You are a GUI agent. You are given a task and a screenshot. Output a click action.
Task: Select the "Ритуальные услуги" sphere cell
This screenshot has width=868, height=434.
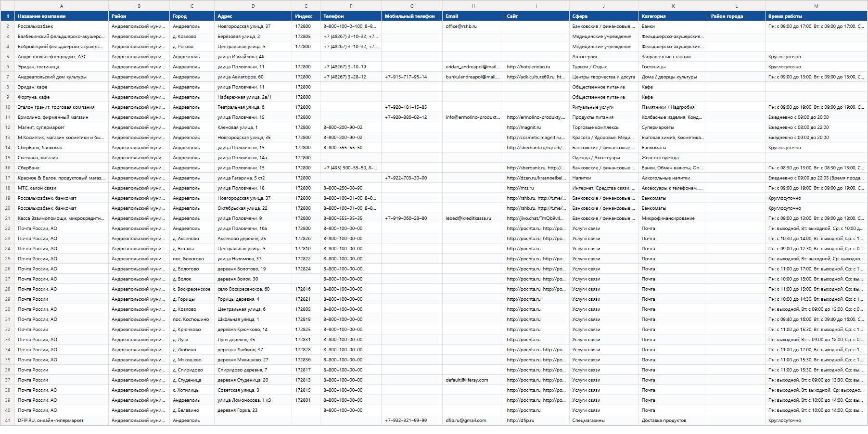(604, 107)
